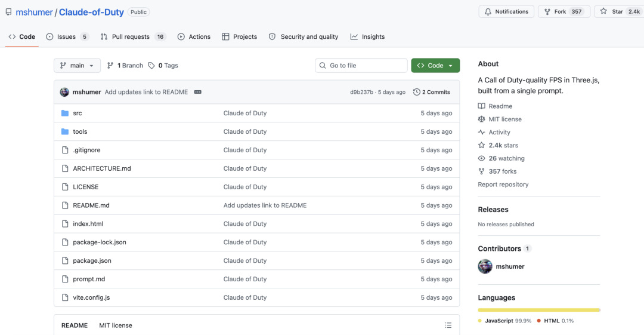Click the pulse icon next to Activity
The width and height of the screenshot is (644, 335).
click(481, 133)
